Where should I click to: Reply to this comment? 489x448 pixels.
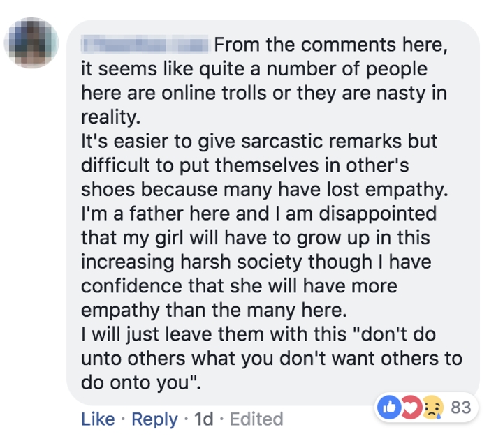[x=155, y=419]
